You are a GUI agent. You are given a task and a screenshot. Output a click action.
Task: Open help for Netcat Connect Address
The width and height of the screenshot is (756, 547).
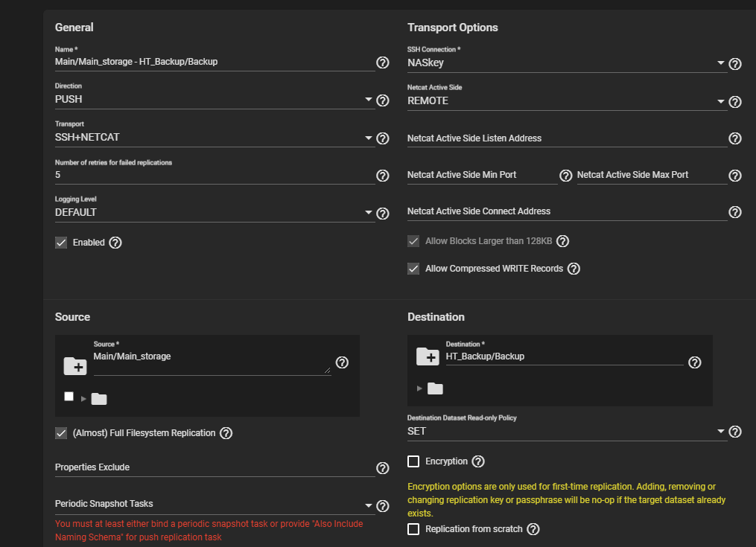coord(735,212)
